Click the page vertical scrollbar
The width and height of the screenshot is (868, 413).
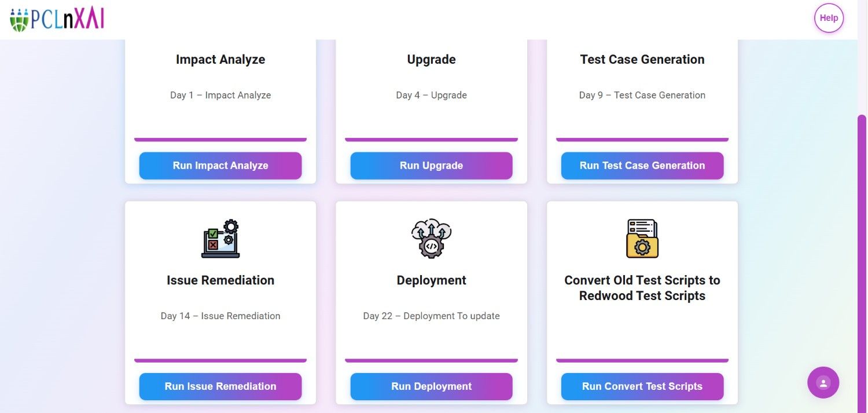tap(862, 261)
